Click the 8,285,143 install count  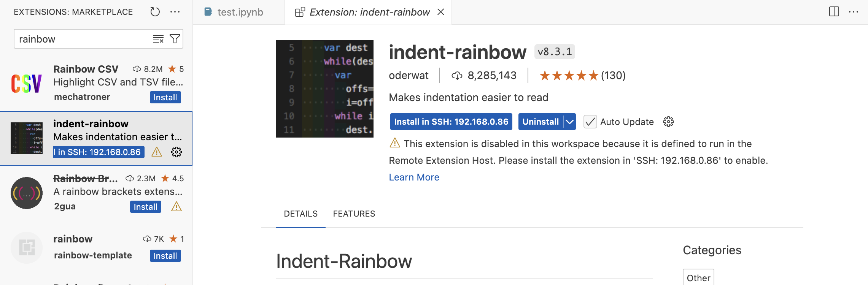(x=484, y=76)
